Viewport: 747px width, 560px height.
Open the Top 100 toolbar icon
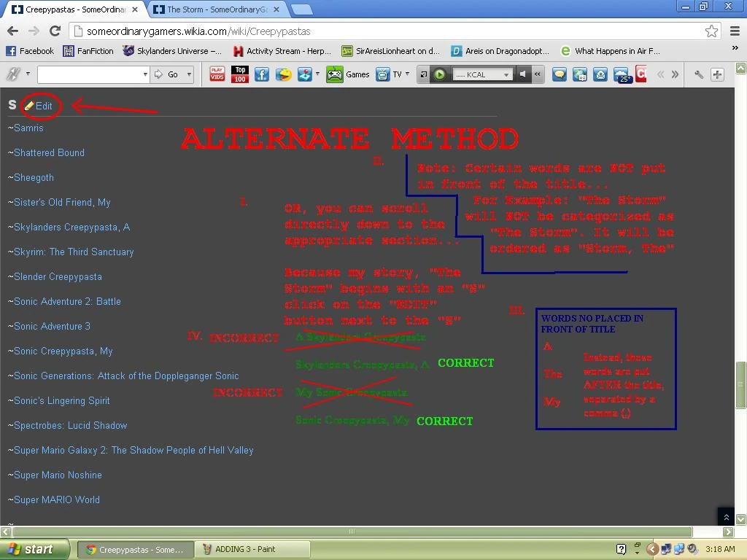pos(239,74)
